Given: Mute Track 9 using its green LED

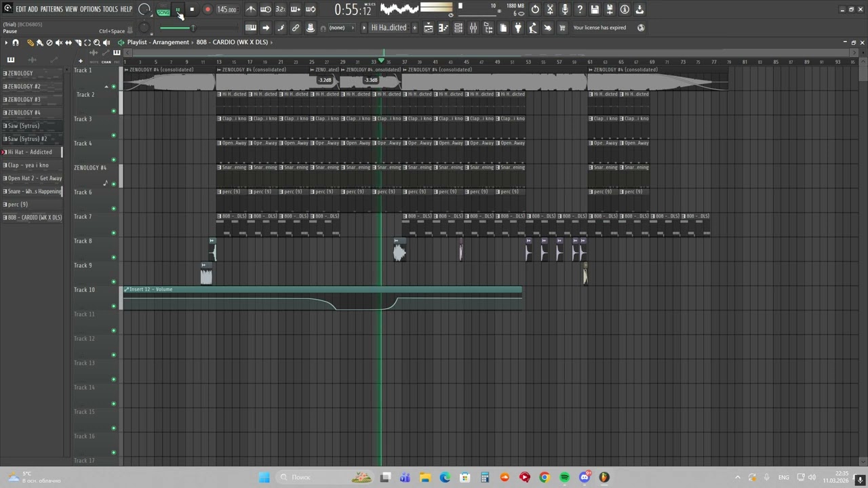Looking at the screenshot, I should click(x=113, y=282).
